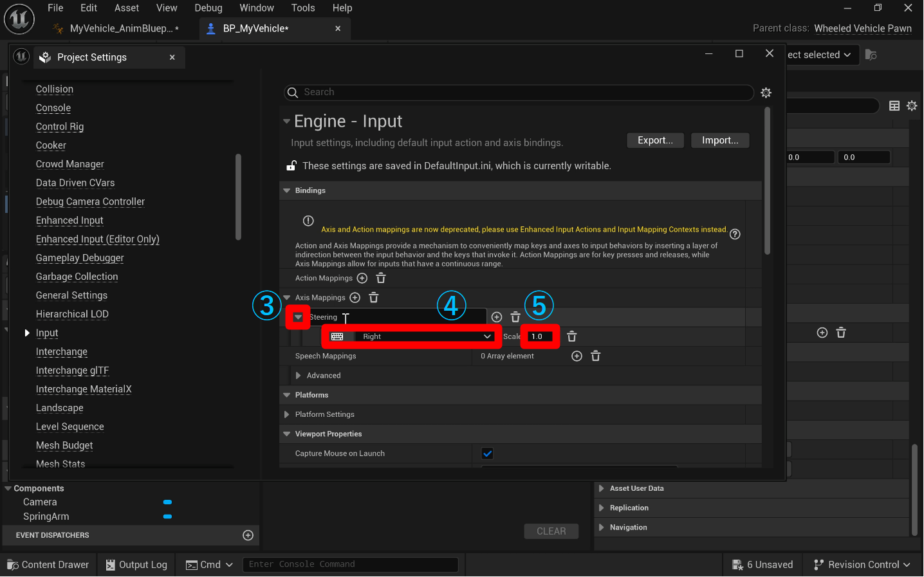
Task: Collapse the Engine - Input header
Action: (287, 121)
